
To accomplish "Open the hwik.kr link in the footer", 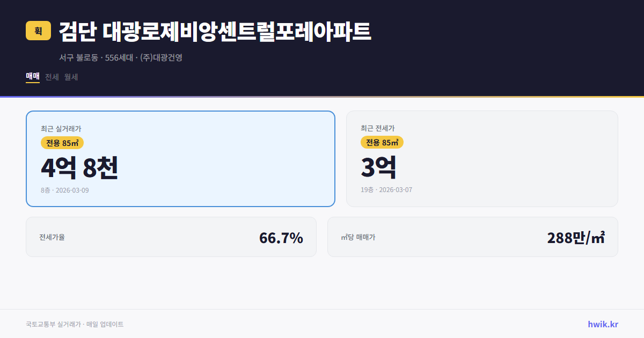I will click(602, 324).
